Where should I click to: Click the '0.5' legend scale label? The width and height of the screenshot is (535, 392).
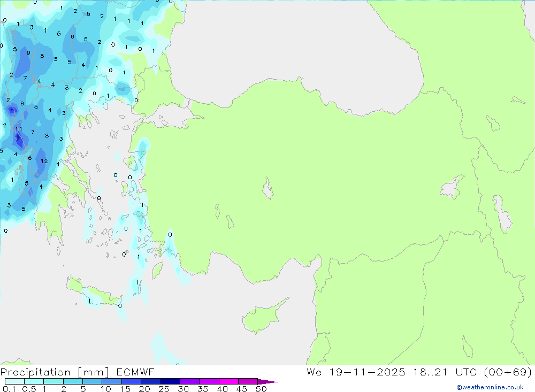click(29, 389)
